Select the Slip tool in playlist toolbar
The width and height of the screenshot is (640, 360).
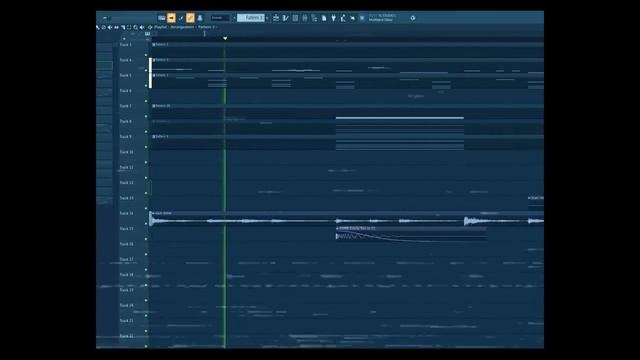[116, 27]
